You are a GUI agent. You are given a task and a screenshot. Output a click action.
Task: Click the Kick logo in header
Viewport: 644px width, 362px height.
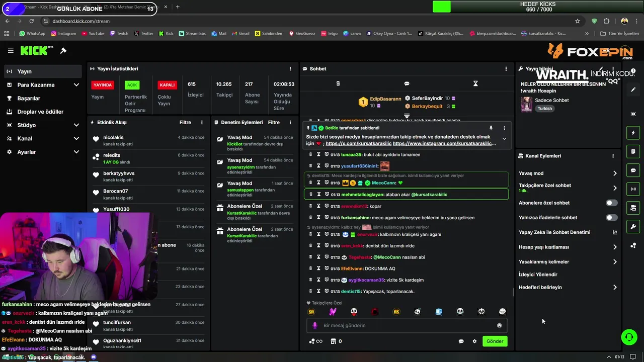(x=37, y=50)
